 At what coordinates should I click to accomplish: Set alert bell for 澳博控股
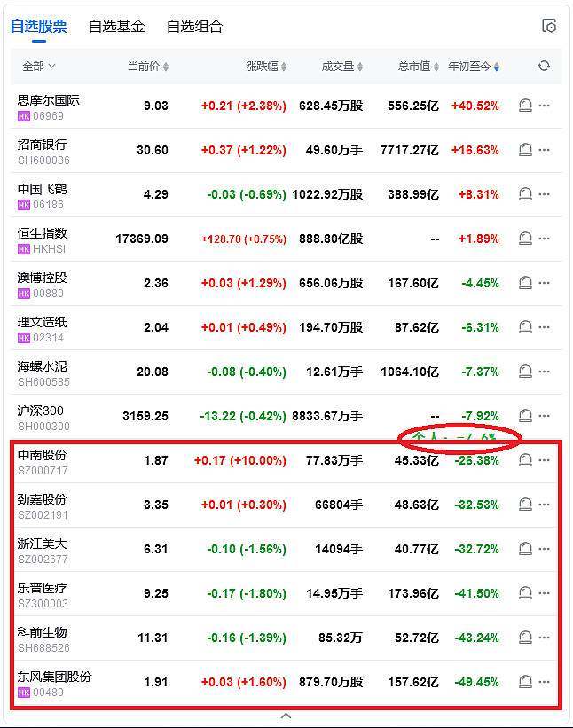click(525, 283)
